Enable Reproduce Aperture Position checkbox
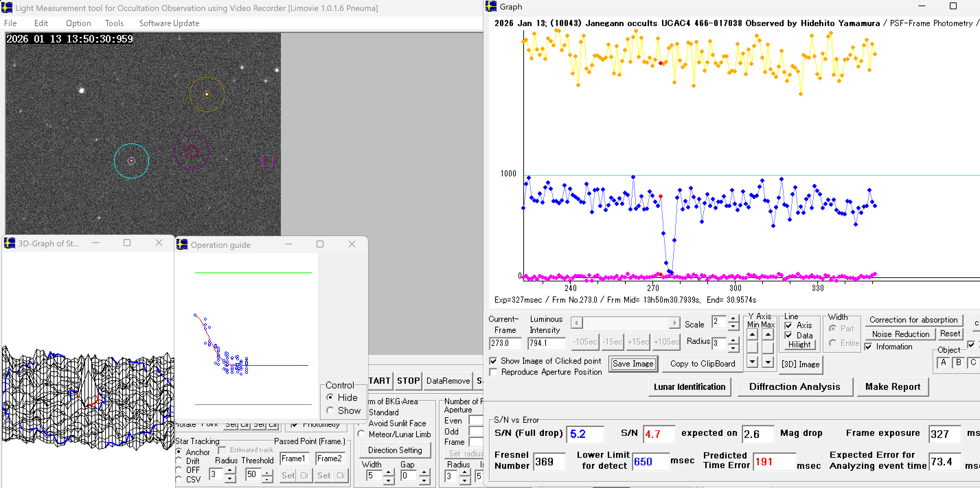This screenshot has height=488, width=980. [493, 372]
